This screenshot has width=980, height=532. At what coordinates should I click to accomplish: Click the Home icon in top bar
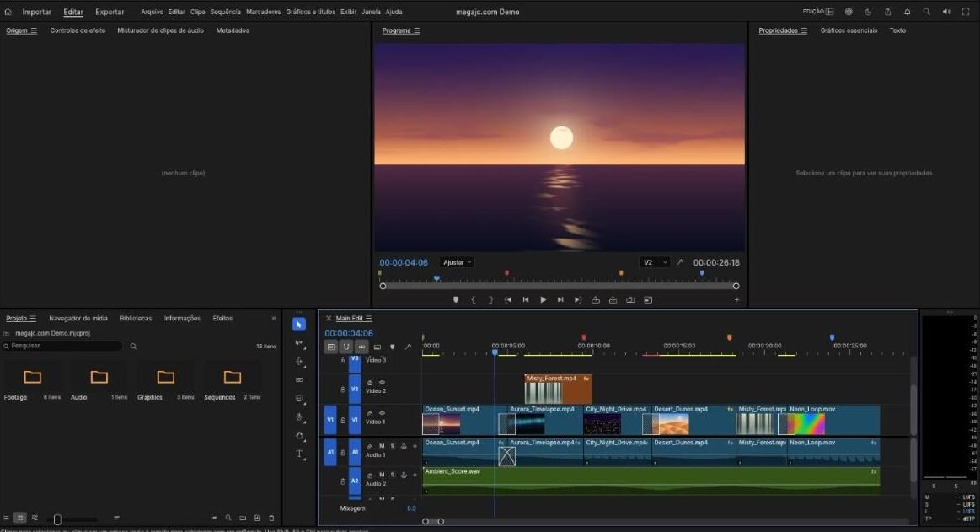8,12
